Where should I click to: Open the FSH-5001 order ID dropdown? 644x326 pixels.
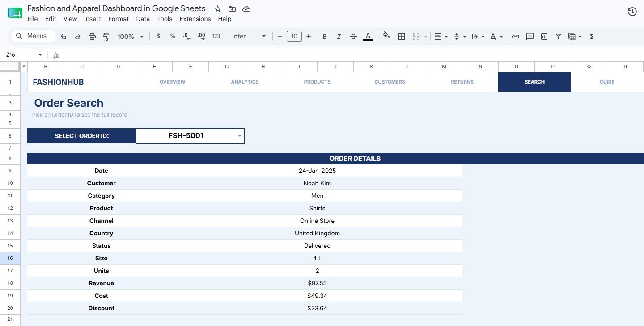click(240, 136)
